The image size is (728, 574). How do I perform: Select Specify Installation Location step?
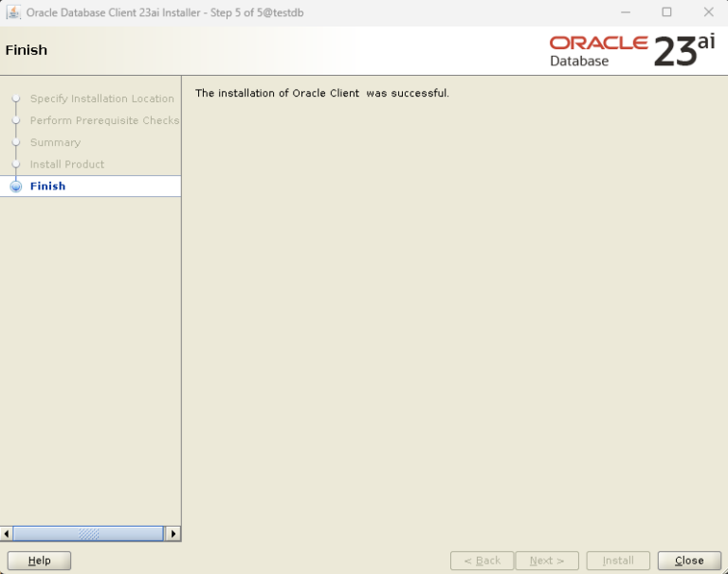[x=102, y=99]
